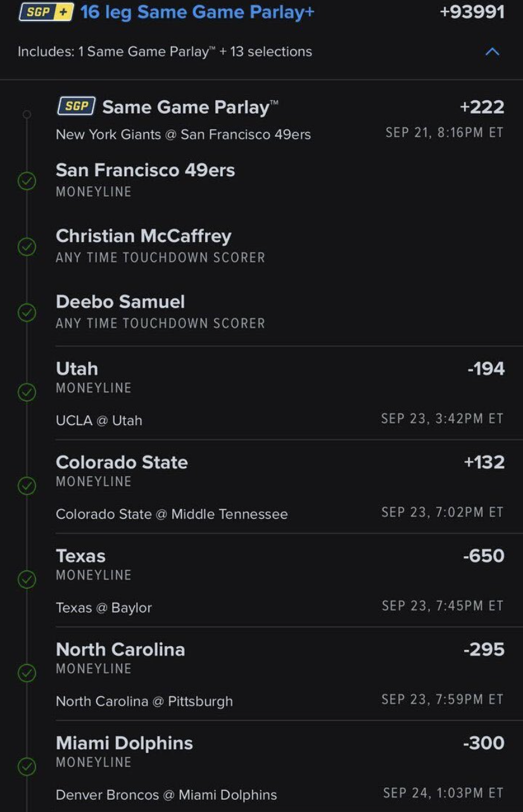The image size is (523, 812).
Task: Select the UCLA @ Utah game link
Action: coord(99,420)
